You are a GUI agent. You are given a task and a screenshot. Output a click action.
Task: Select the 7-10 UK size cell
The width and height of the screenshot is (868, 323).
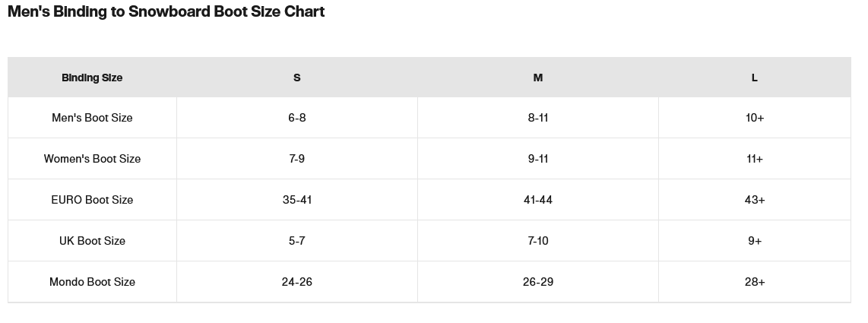(x=538, y=241)
